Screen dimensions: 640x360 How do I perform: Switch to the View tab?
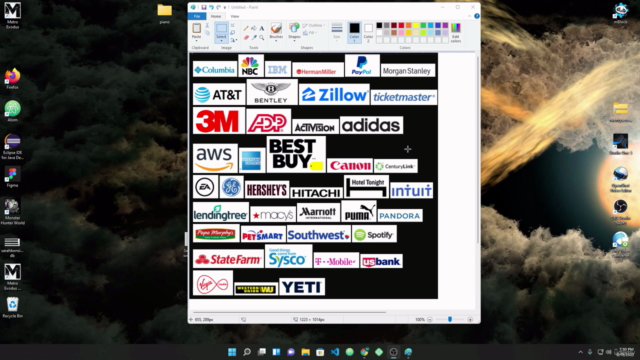(x=235, y=16)
